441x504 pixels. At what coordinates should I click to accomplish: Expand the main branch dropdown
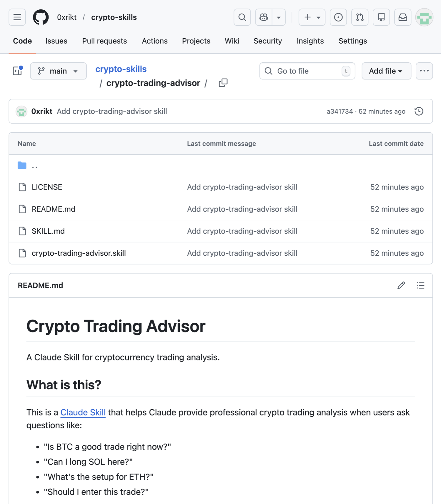click(58, 71)
